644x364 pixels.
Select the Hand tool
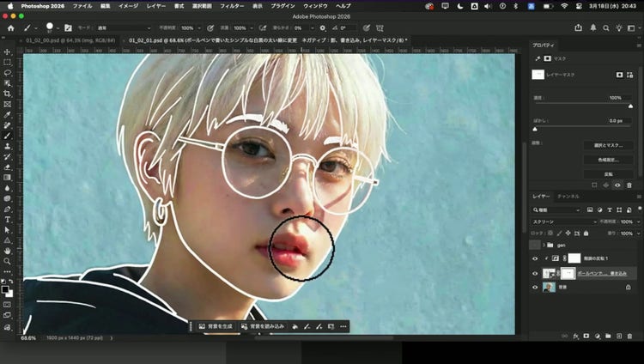[8, 251]
